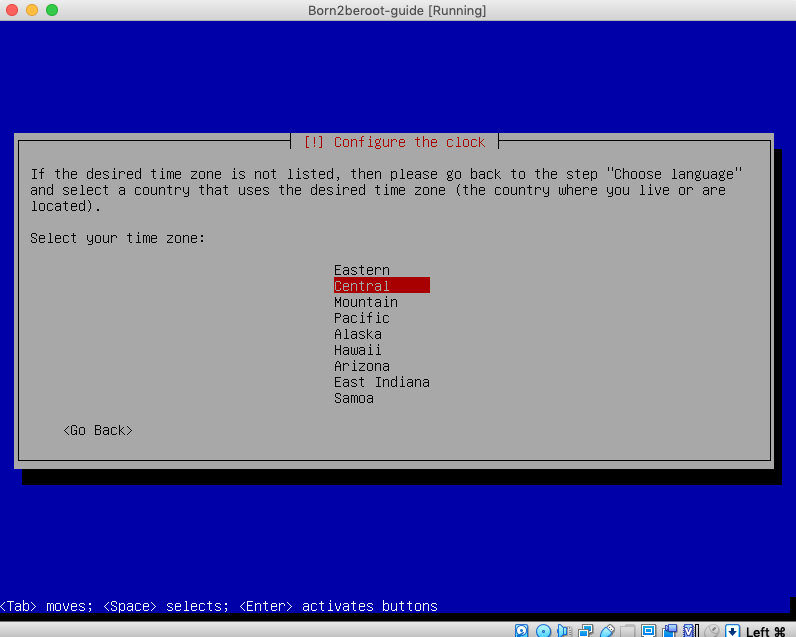Click the Configure the clock dialog title

[x=394, y=142]
